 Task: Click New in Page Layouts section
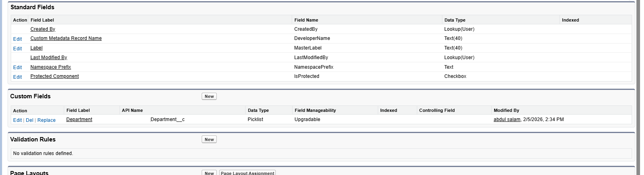pos(209,173)
